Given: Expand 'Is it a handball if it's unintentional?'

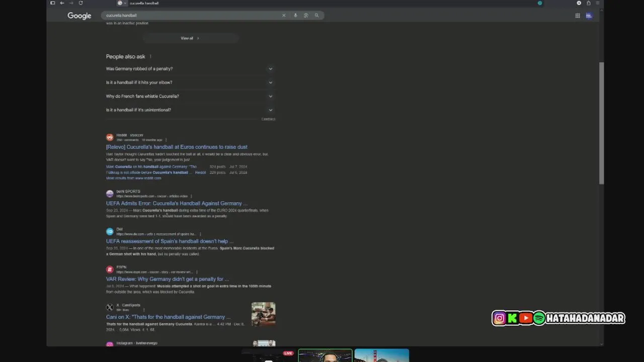Looking at the screenshot, I should (190, 110).
